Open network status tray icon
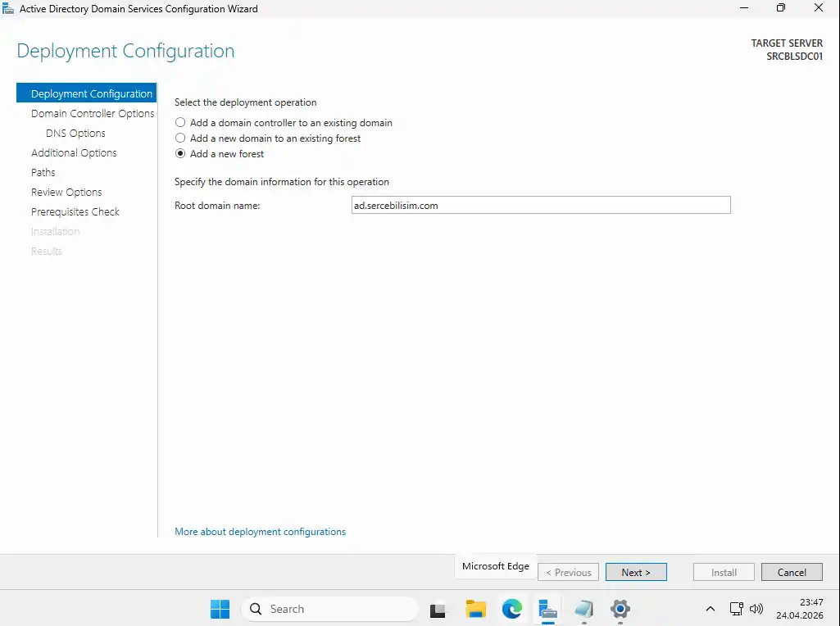 [737, 609]
